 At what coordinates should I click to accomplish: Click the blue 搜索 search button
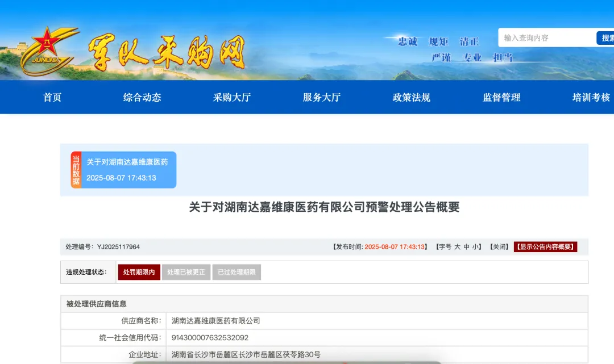[606, 38]
